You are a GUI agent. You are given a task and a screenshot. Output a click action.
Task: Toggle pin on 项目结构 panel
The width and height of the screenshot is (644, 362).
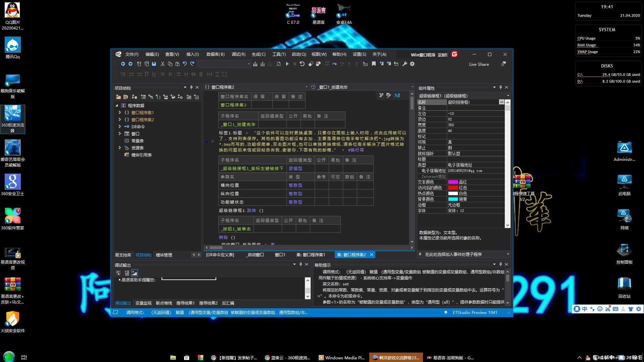(x=191, y=88)
